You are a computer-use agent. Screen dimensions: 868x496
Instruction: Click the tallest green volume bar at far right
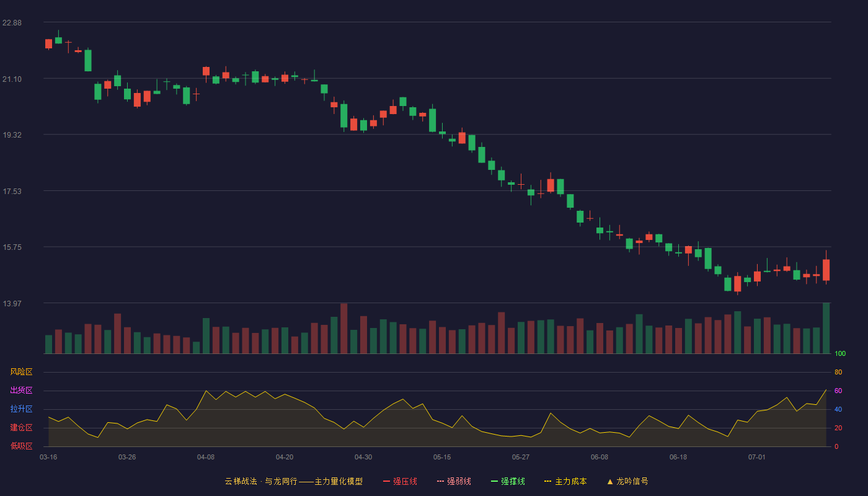(826, 328)
